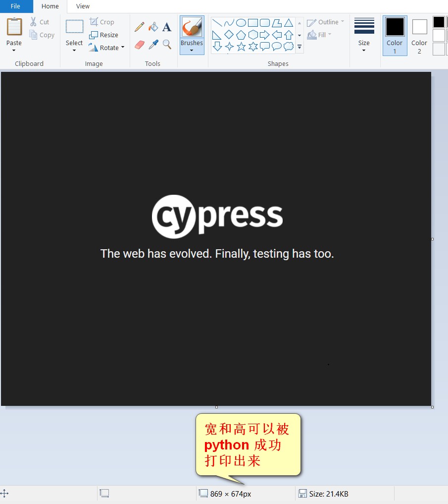The width and height of the screenshot is (448, 504).
Task: Choose the Down arrow shape
Action: tap(217, 47)
